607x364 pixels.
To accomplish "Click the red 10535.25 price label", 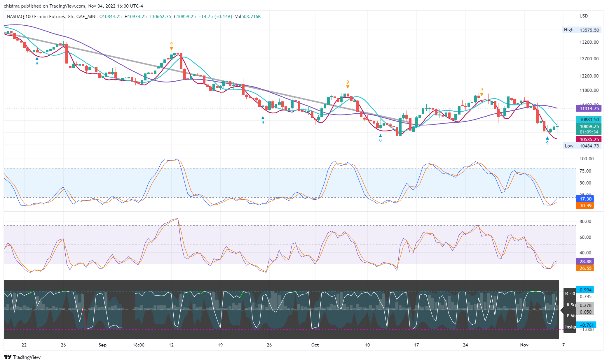I will [x=588, y=139].
